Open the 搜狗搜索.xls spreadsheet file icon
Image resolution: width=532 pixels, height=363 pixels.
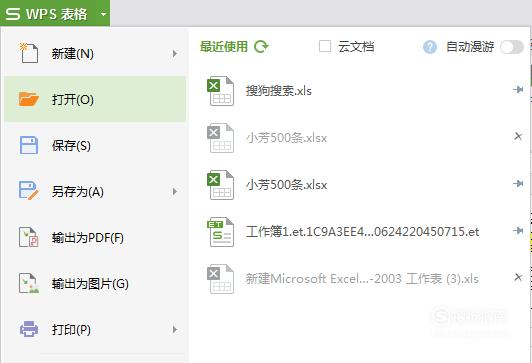[221, 91]
